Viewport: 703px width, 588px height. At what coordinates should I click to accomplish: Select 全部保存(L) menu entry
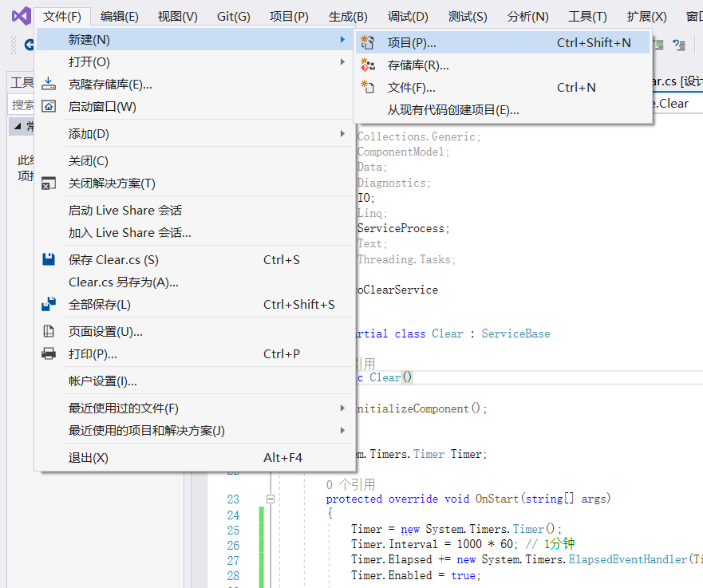coord(195,304)
